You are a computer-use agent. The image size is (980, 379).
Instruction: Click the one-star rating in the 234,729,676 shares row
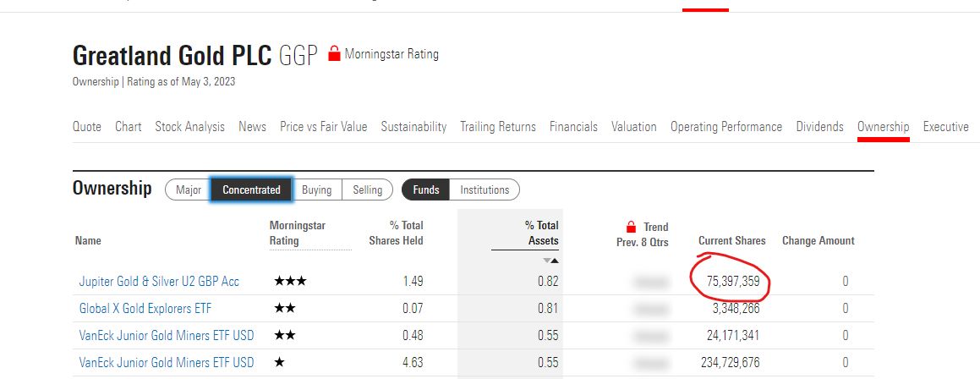[x=279, y=362]
